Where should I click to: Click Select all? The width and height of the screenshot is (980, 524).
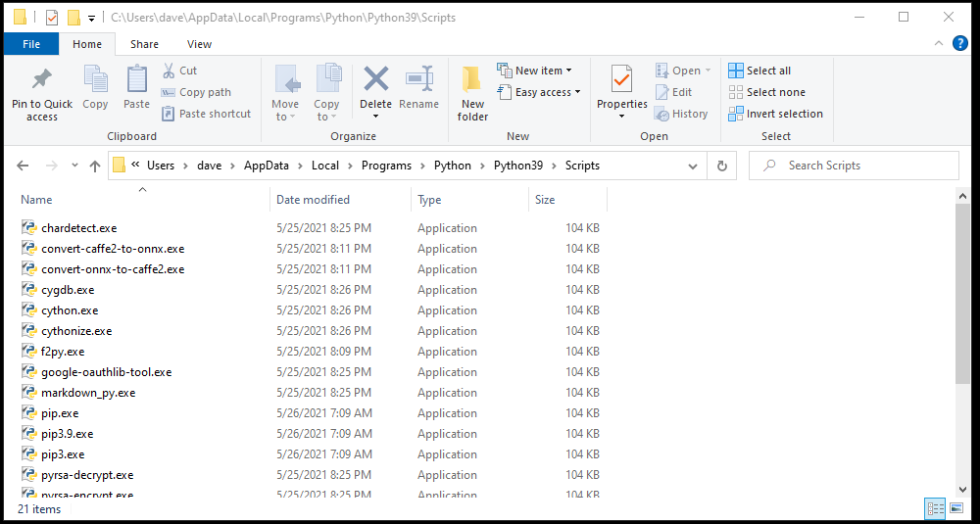(x=759, y=71)
